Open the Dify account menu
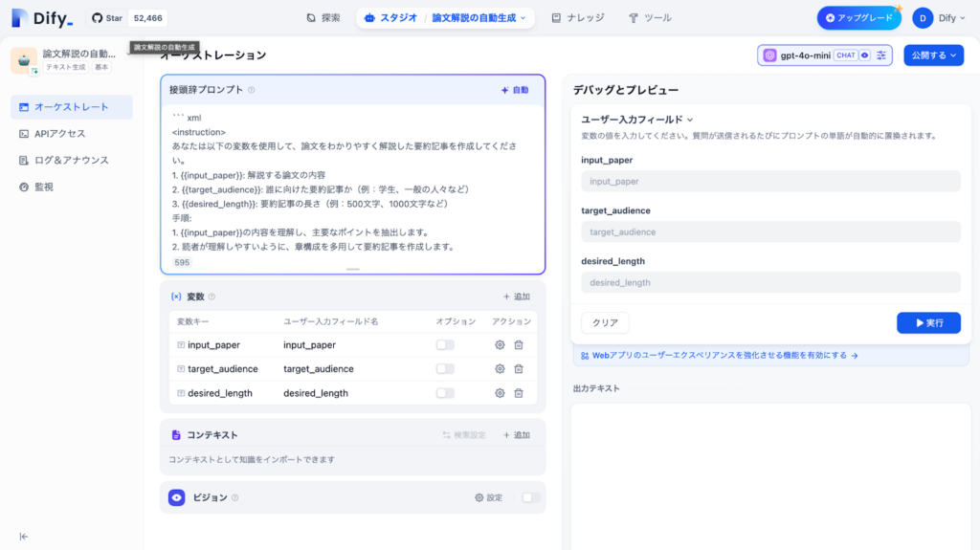980x550 pixels. click(x=939, y=18)
